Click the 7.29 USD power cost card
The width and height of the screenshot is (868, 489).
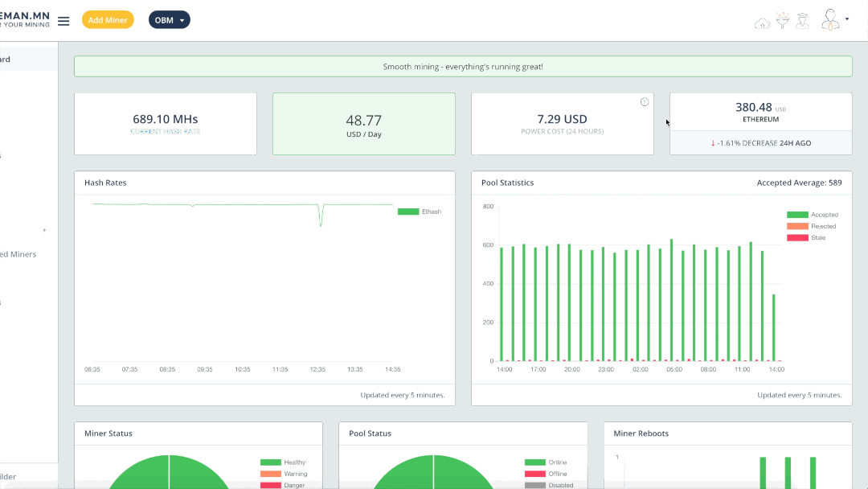coord(563,124)
